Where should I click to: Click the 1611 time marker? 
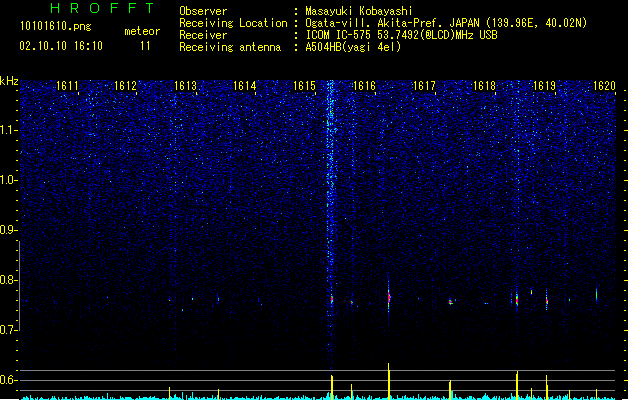67,86
